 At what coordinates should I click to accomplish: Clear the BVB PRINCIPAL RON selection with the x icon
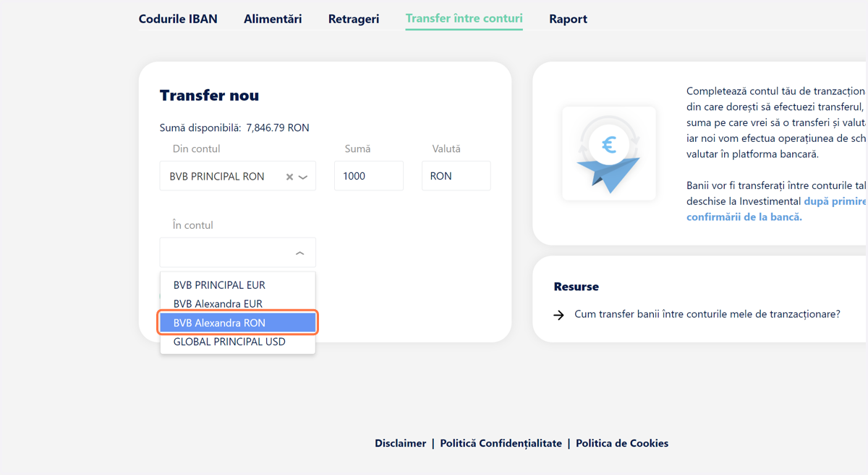[x=289, y=177]
